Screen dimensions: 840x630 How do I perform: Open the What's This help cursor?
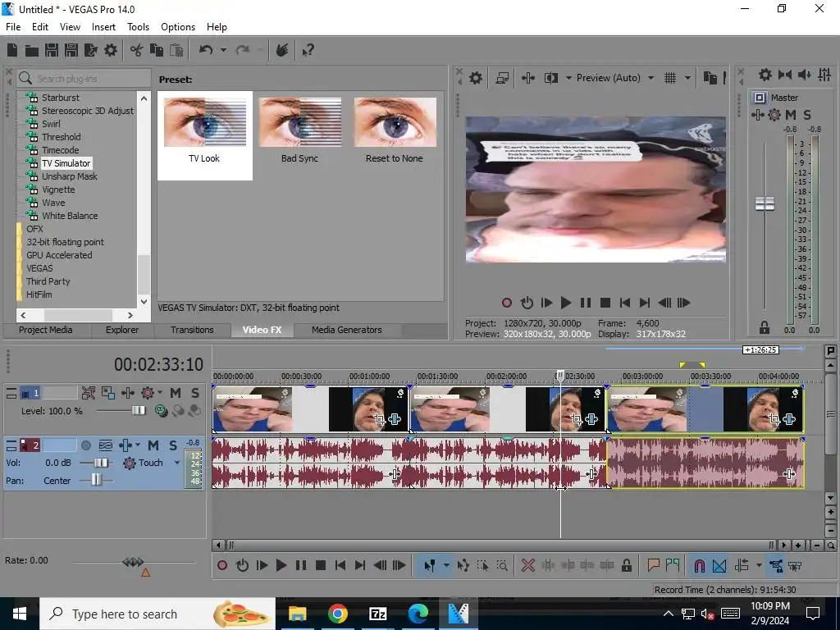click(308, 50)
